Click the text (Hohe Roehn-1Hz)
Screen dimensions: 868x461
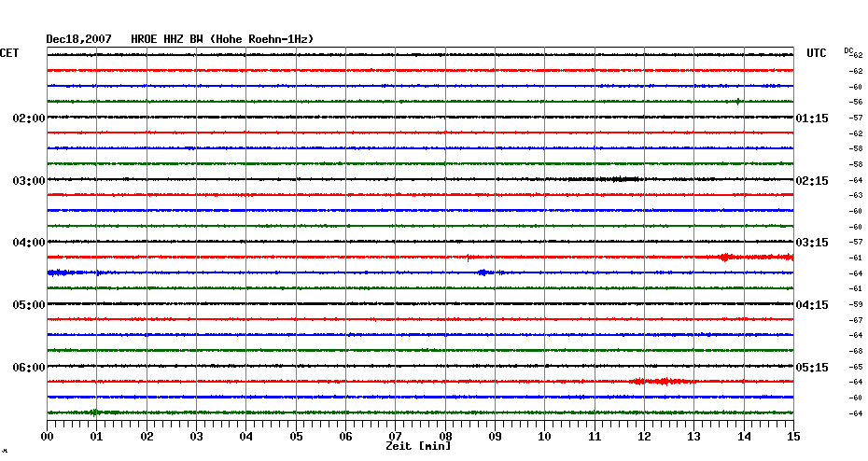264,39
